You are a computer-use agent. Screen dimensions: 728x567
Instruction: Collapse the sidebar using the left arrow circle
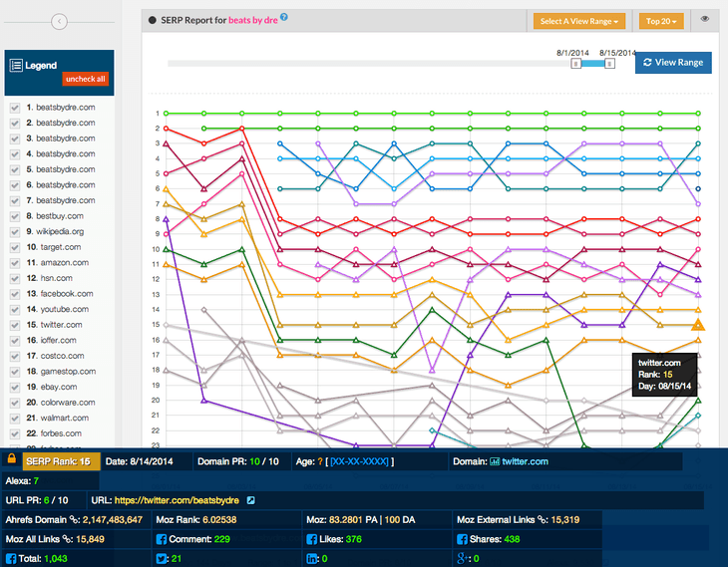(x=59, y=21)
